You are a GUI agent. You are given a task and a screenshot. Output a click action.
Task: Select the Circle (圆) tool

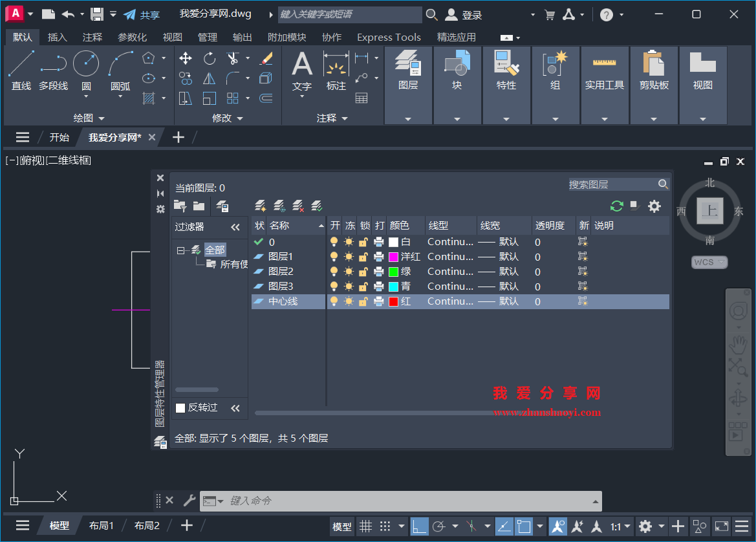[86, 71]
